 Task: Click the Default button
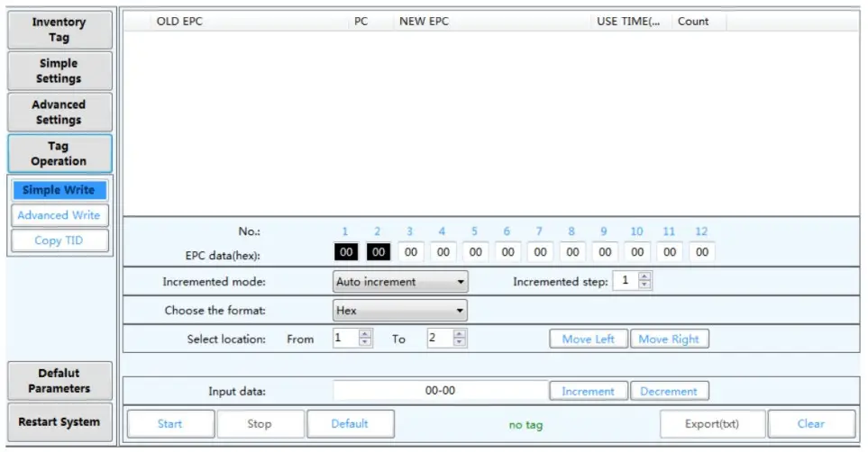point(350,424)
